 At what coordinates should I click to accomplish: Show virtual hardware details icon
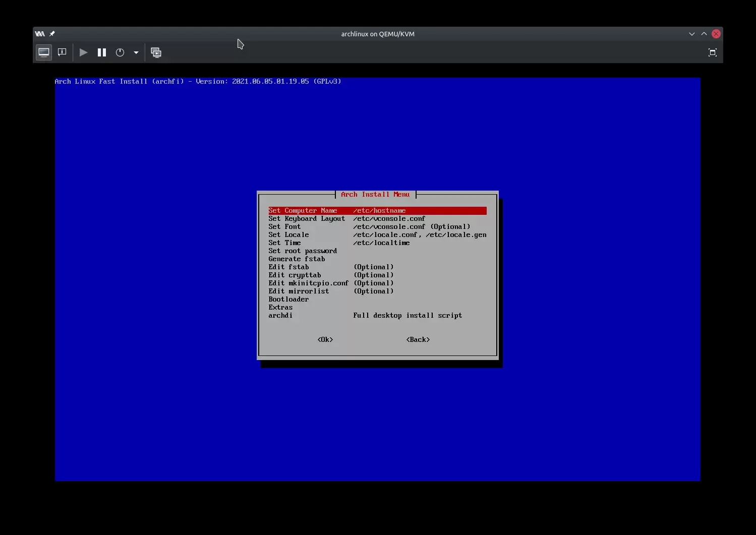[62, 52]
